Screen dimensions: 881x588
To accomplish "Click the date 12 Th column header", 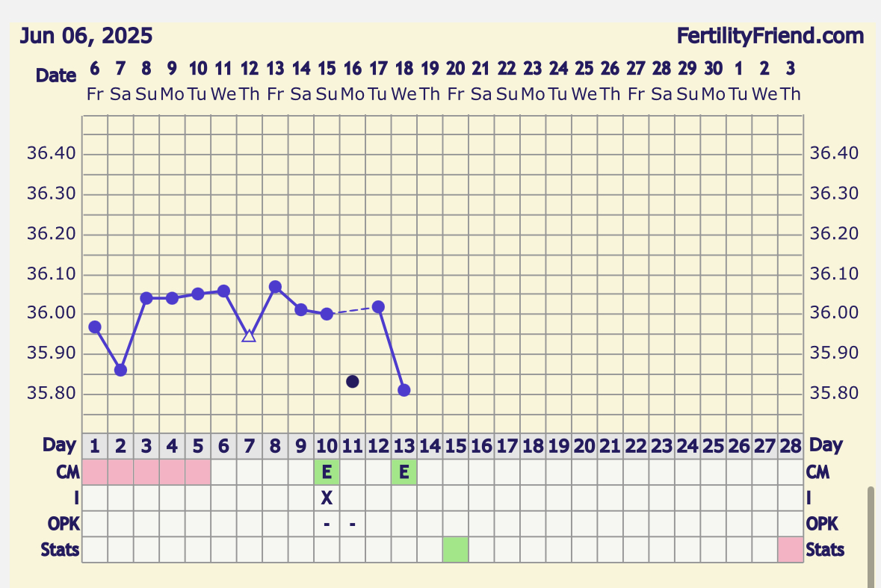I will [250, 80].
